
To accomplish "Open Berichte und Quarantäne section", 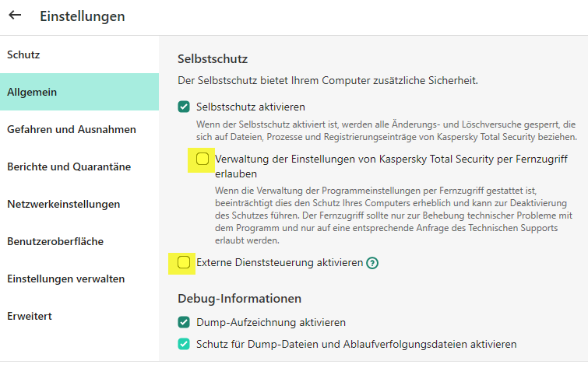I will click(x=69, y=167).
